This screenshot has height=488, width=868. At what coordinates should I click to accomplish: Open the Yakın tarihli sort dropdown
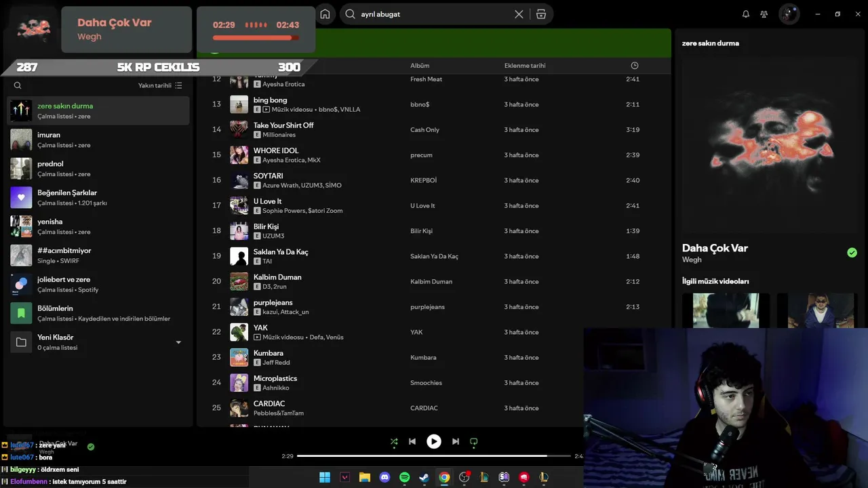tap(160, 85)
